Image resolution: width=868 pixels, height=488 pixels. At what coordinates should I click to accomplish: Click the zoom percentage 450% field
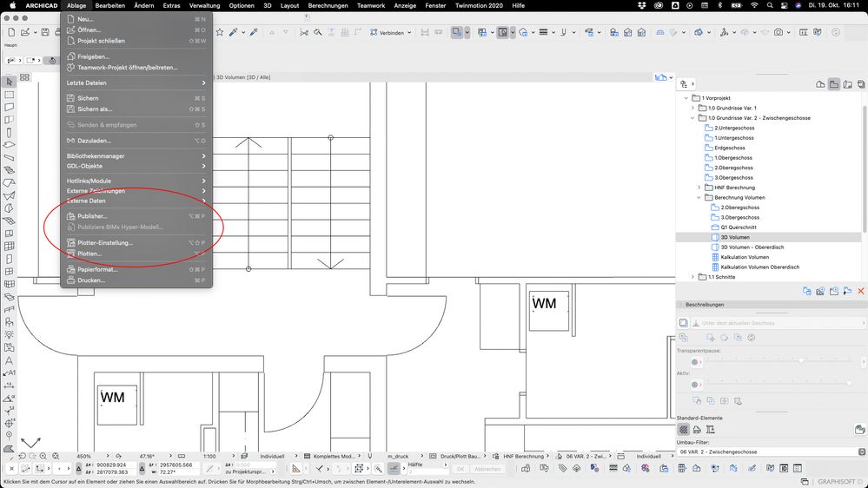(x=84, y=457)
